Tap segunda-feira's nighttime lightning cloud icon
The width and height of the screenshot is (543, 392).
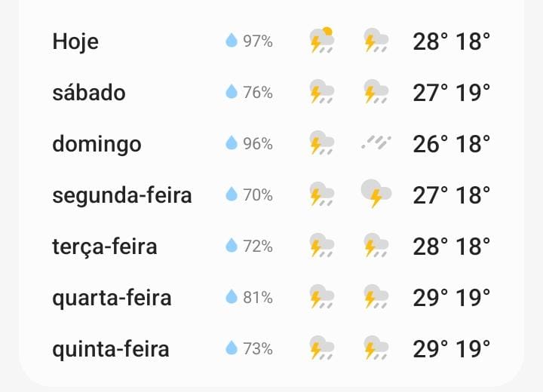coord(376,194)
